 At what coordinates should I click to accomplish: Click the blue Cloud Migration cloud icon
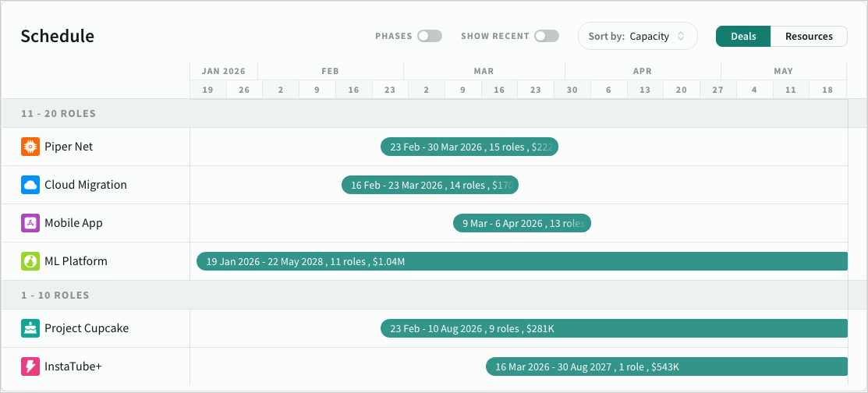click(30, 185)
